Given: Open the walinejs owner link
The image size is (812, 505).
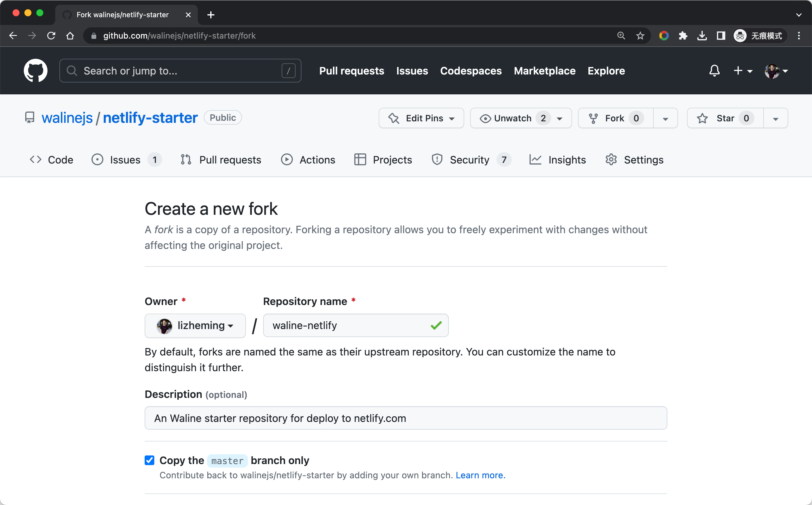Looking at the screenshot, I should click(x=67, y=118).
